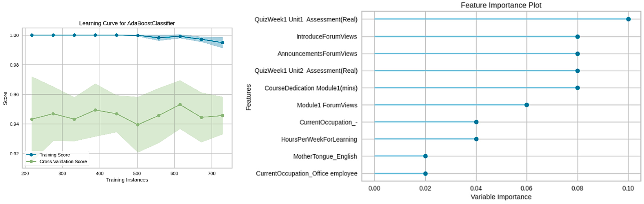Select the Module1 ForumViews importance dot
The image size is (644, 204).
[x=527, y=105]
